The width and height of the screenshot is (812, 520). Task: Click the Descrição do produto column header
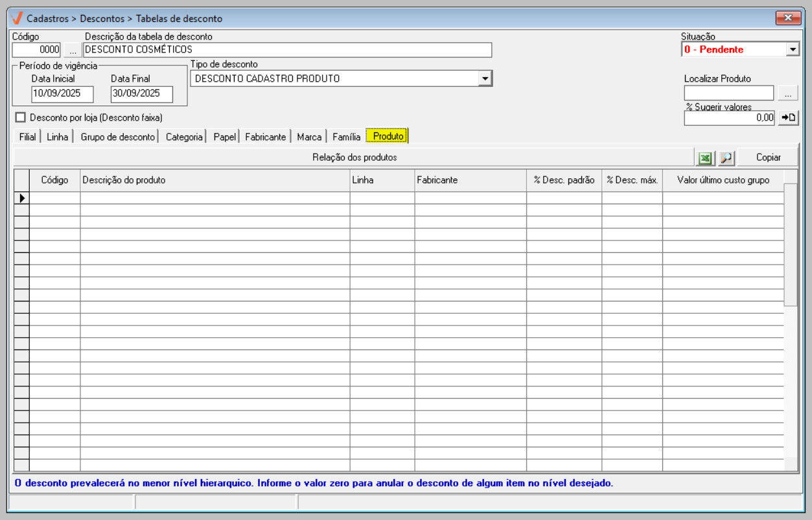[x=215, y=180]
